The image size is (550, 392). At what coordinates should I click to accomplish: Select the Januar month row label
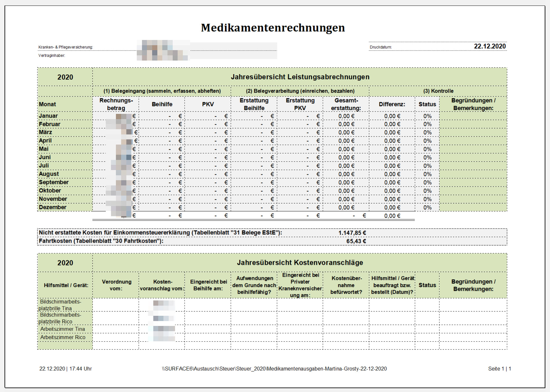48,116
